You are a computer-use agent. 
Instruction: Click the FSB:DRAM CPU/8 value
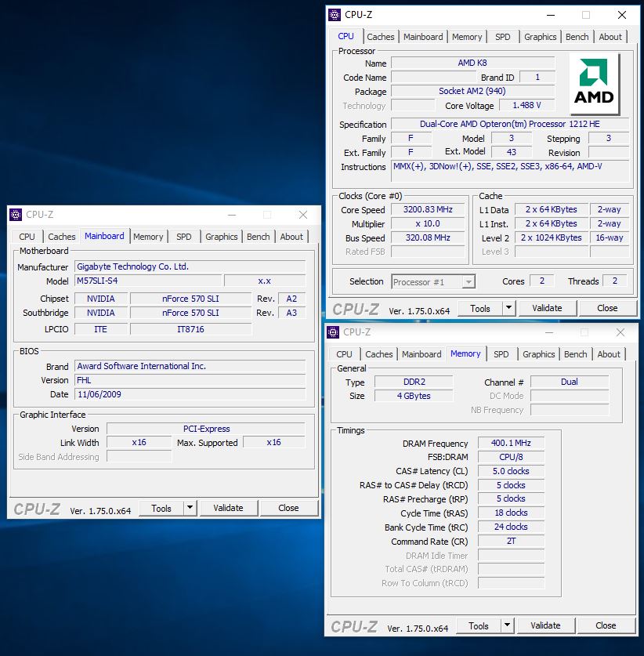pos(511,457)
